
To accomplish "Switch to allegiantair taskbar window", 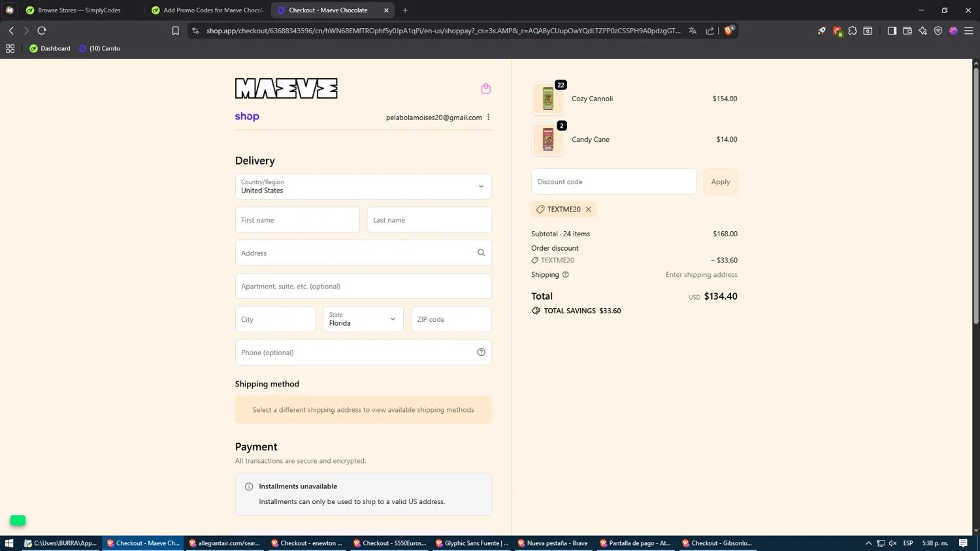I will (224, 543).
